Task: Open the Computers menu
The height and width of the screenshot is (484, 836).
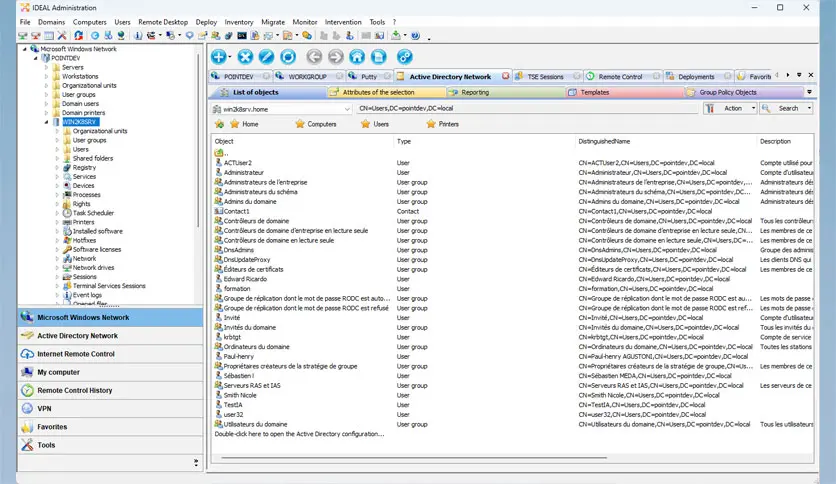Action: tap(90, 22)
